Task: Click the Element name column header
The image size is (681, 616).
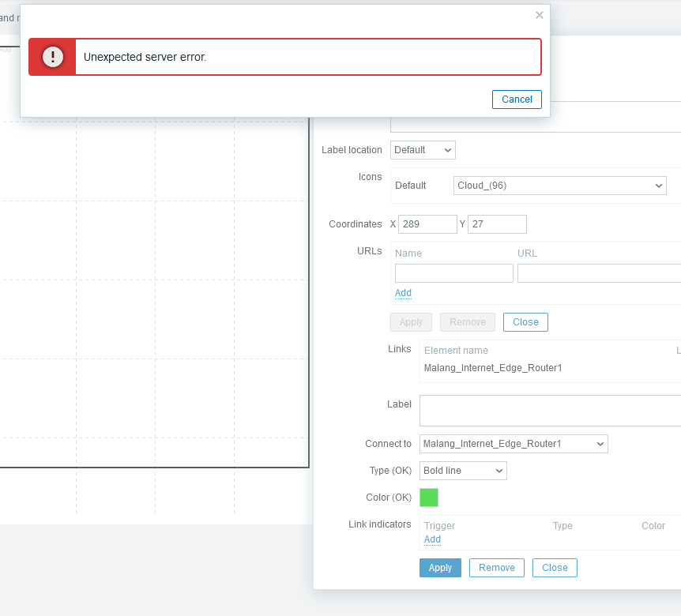Action: point(456,351)
